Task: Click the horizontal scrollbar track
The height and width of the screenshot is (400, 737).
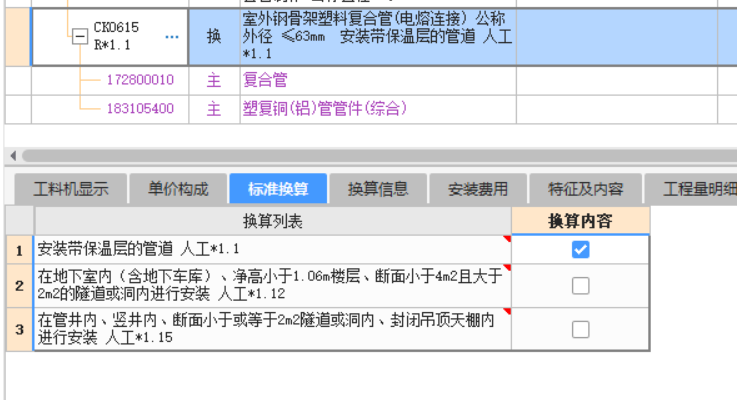Action: pos(379,156)
